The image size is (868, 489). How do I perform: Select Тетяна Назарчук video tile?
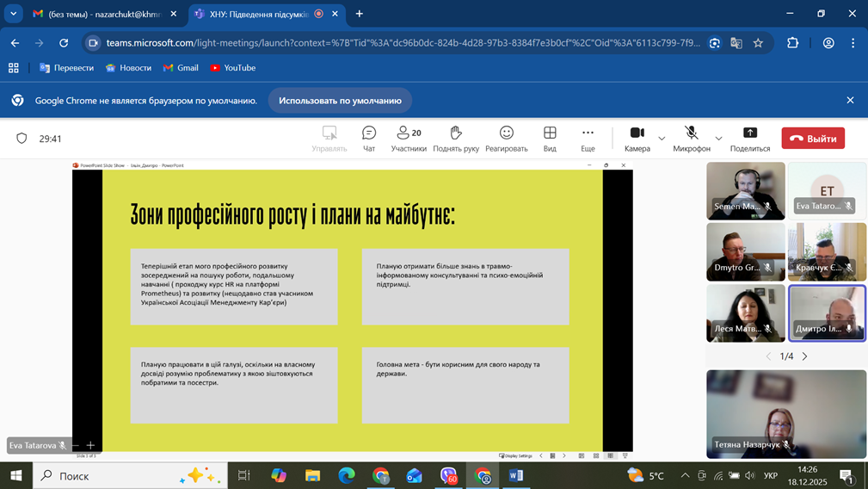coord(786,414)
